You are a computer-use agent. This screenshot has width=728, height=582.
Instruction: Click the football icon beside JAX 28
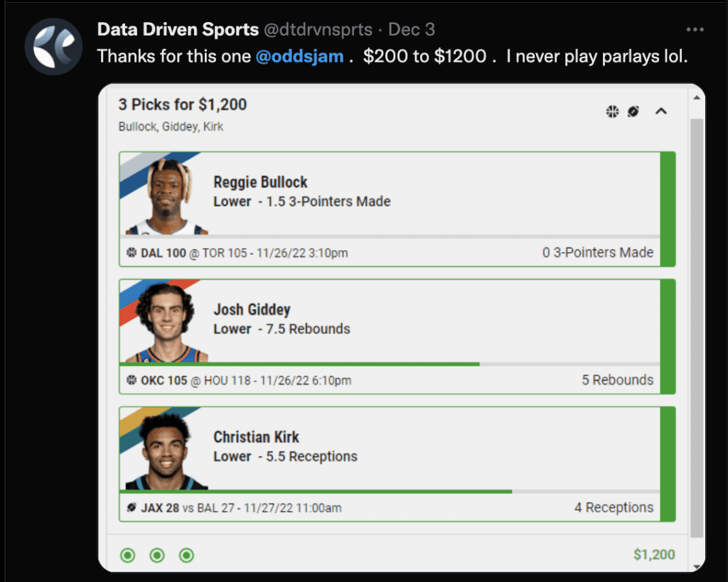pyautogui.click(x=132, y=507)
